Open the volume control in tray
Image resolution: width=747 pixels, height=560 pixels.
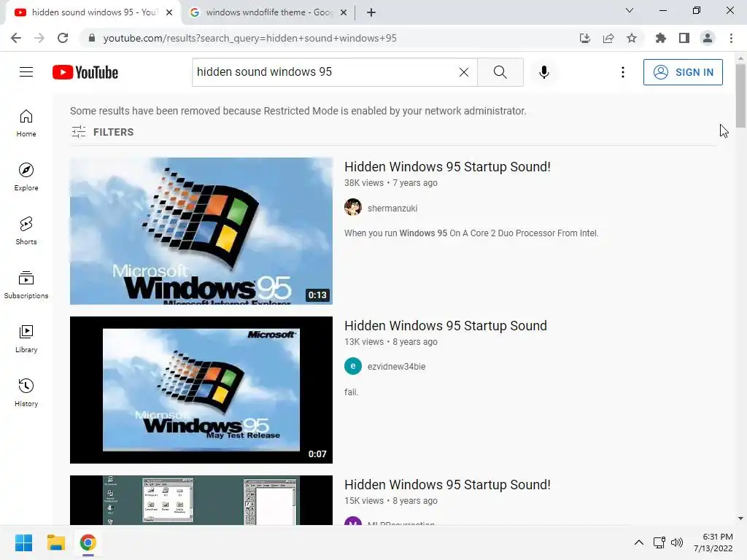(x=677, y=542)
